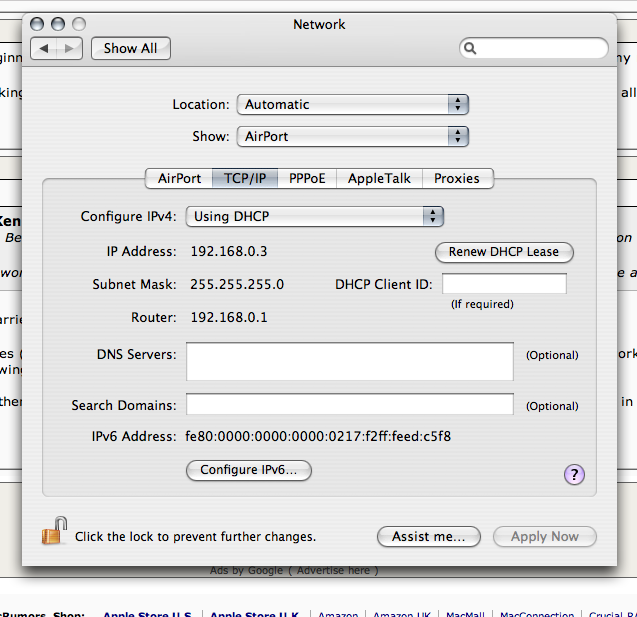Click the Apply Now button
Screen dimensions: 637x617
(x=544, y=537)
